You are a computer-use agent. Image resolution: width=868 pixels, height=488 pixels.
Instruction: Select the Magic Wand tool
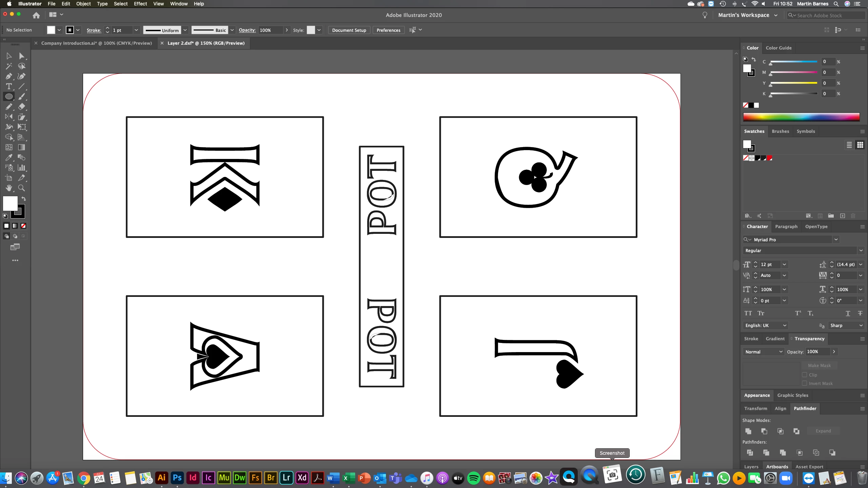point(9,66)
